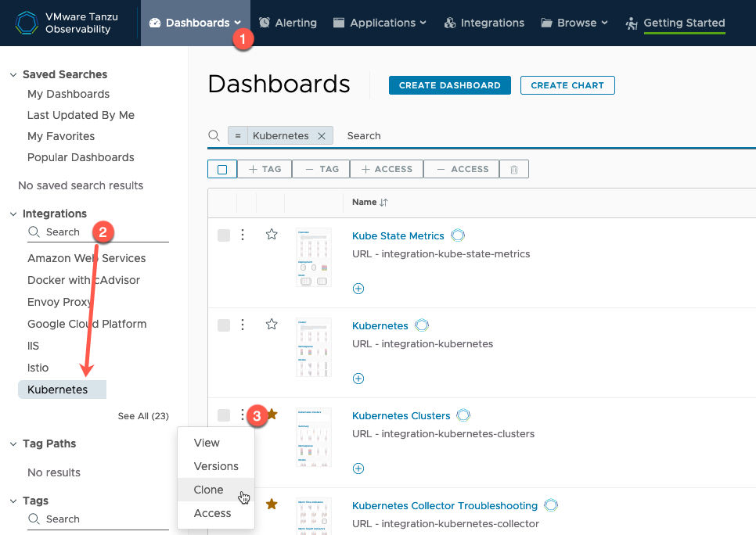
Task: Toggle the select-all dashboards checkbox
Action: tap(222, 170)
